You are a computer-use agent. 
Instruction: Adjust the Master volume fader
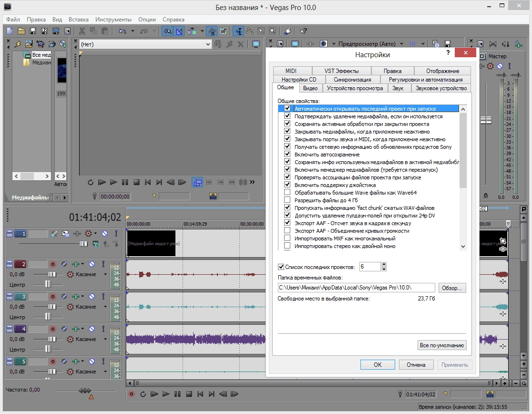[x=486, y=120]
